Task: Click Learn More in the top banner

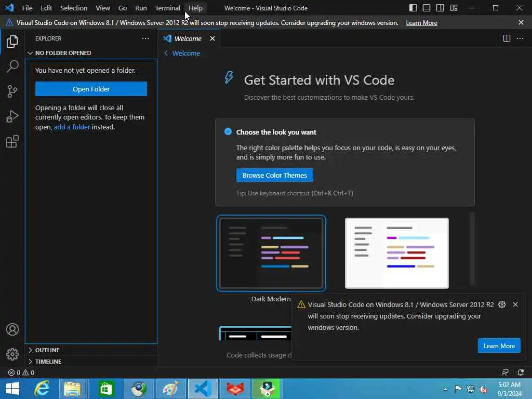Action: point(421,23)
